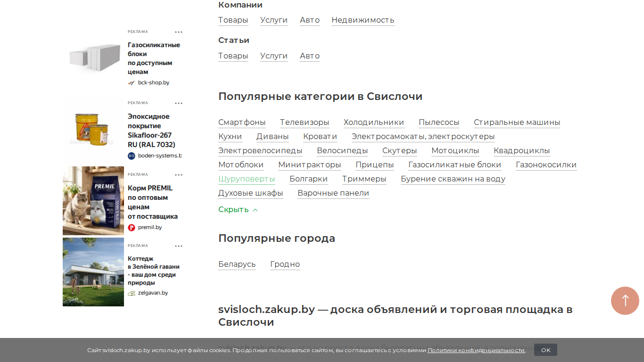Open the gas silicate blocks ad image
The width and height of the screenshot is (644, 362).
click(93, 58)
